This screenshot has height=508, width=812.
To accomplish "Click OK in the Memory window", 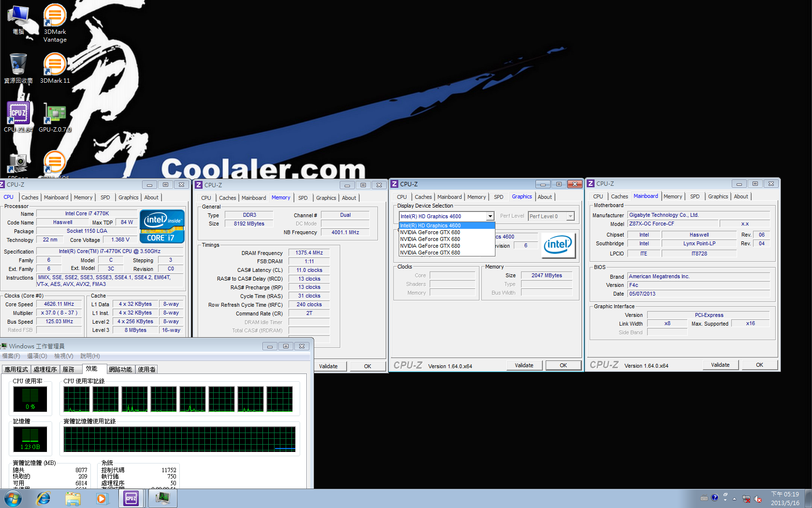I will (367, 366).
